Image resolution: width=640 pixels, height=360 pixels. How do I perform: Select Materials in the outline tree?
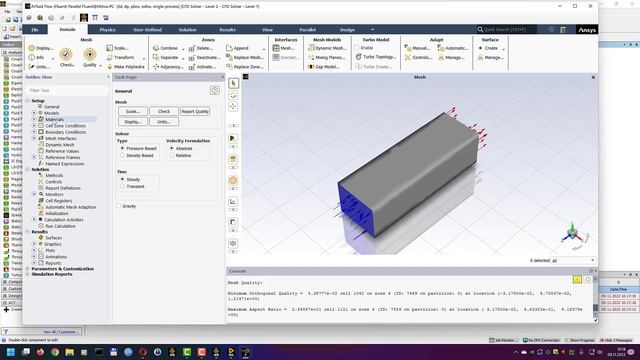click(55, 120)
